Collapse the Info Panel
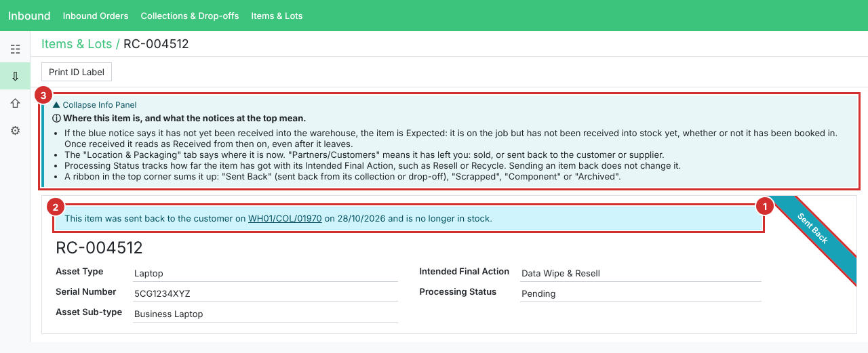Screen dimensions: 868x353 point(95,105)
